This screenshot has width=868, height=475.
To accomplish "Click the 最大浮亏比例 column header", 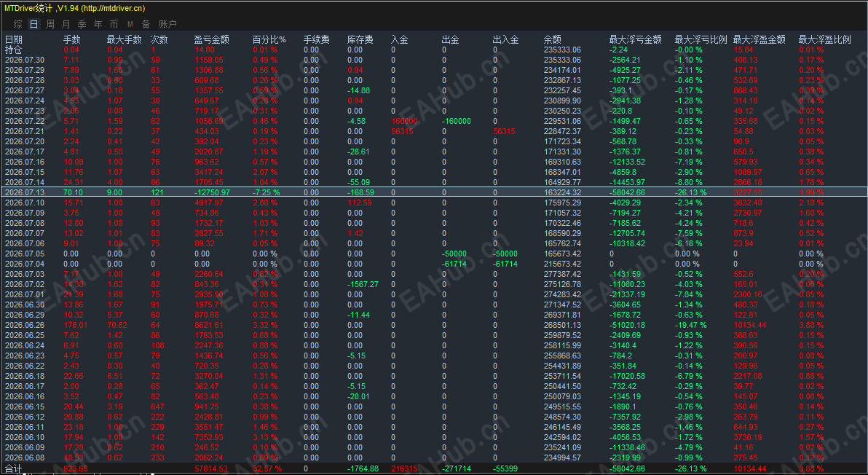I will pos(701,39).
